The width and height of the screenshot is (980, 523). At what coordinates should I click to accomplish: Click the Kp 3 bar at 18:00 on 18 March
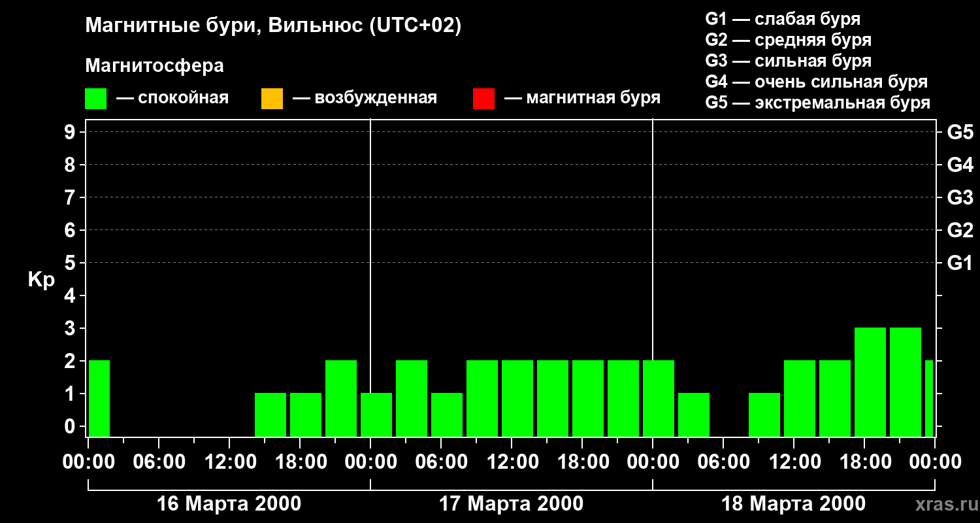pos(870,382)
